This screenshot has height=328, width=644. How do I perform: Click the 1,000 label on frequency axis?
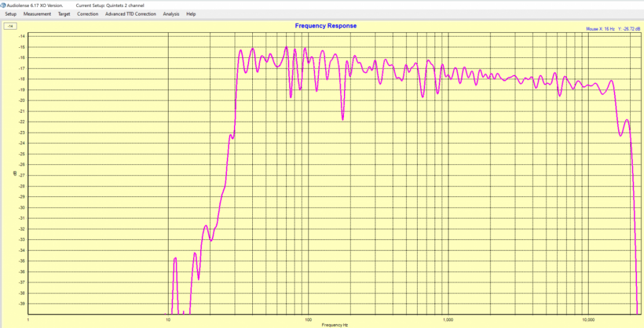coord(448,319)
